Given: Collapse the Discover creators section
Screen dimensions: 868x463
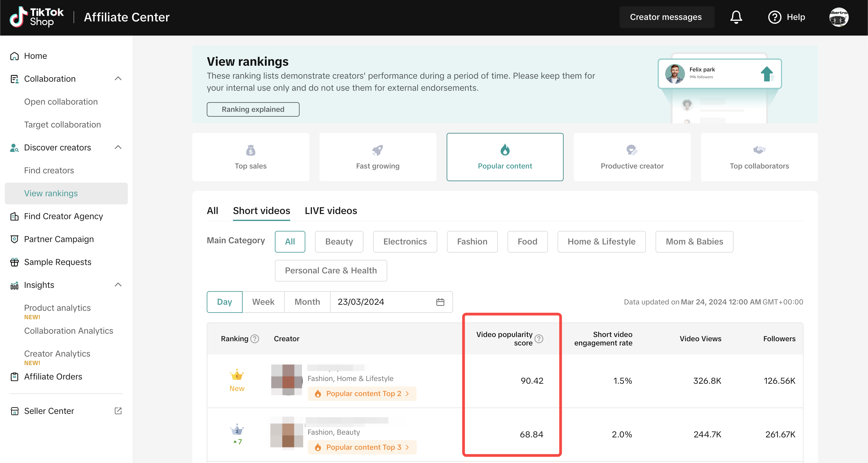Looking at the screenshot, I should 118,147.
